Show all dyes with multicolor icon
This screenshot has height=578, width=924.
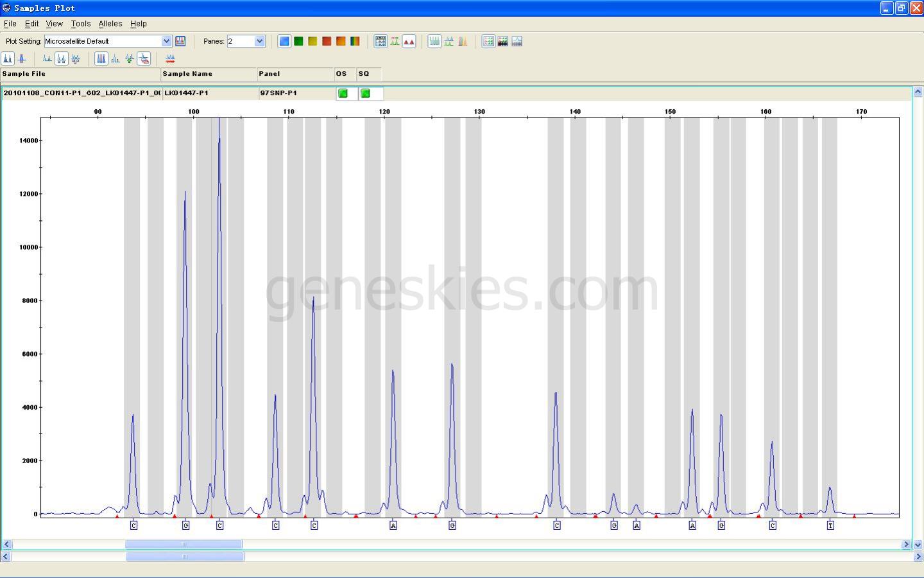click(x=355, y=41)
